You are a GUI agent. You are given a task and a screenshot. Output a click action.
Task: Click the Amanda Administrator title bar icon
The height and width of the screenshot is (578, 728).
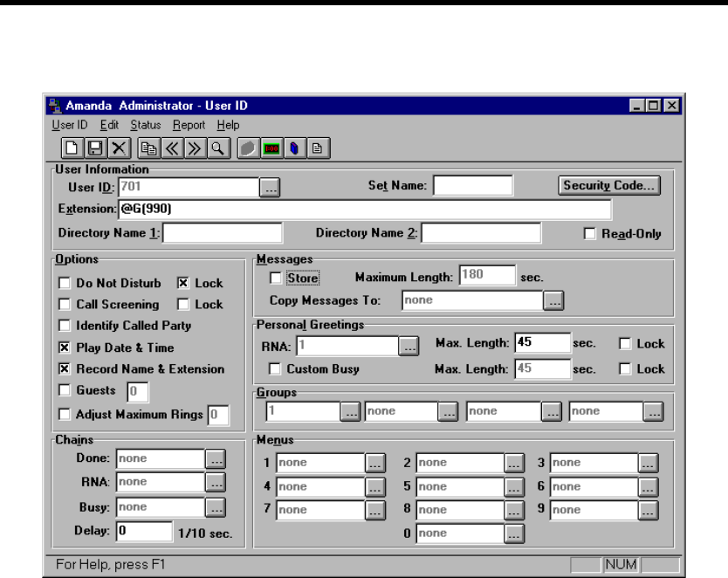pyautogui.click(x=55, y=106)
